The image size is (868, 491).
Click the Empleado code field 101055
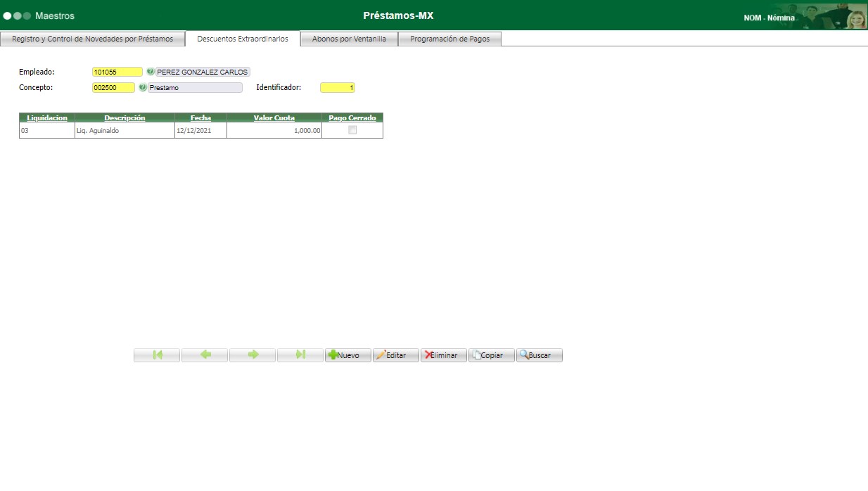tap(117, 72)
